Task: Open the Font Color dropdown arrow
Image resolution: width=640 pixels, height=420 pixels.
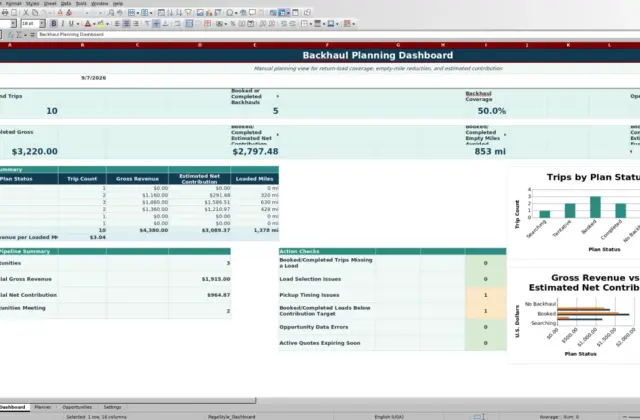Action: pos(94,24)
